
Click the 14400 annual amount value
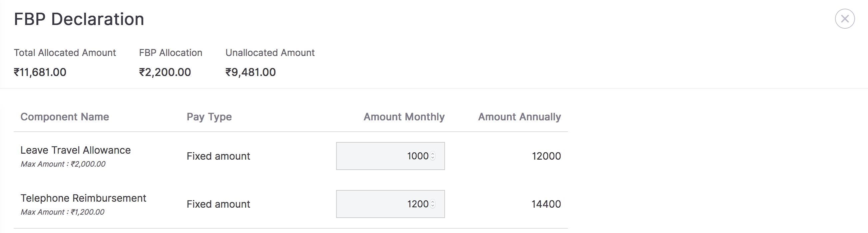pyautogui.click(x=546, y=204)
